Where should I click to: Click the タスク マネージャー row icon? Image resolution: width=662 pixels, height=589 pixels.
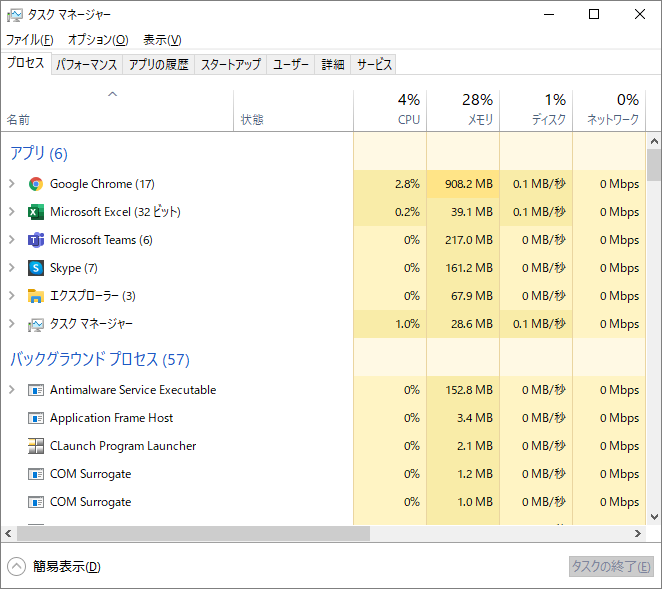point(36,324)
